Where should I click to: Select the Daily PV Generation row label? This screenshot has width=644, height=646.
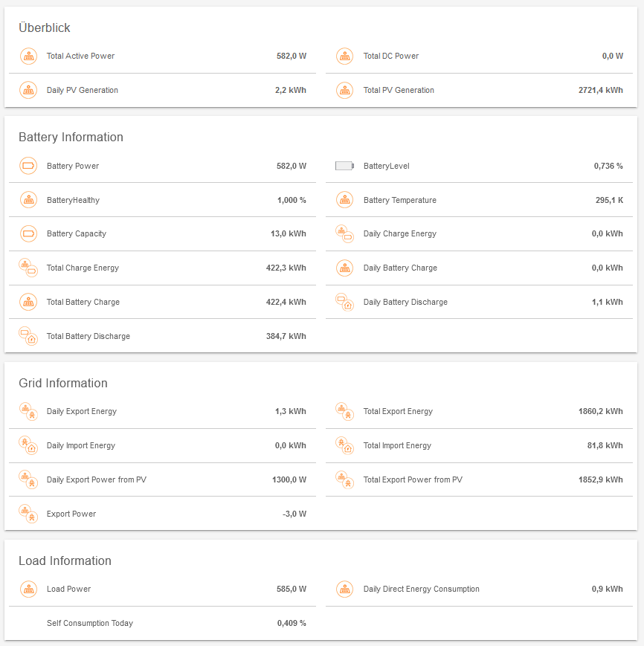coord(83,90)
